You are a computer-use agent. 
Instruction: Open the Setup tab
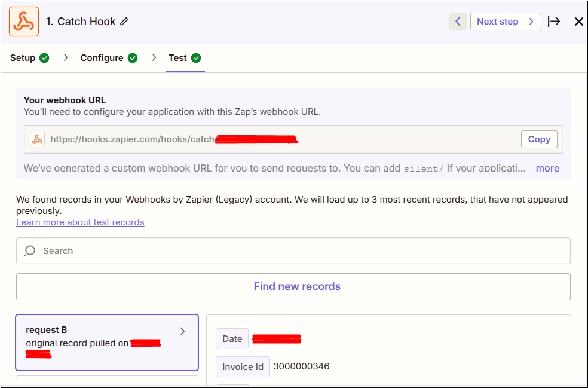point(30,58)
